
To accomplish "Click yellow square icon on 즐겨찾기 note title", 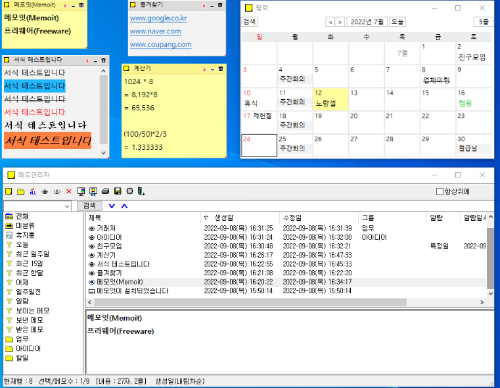I will pos(133,5).
